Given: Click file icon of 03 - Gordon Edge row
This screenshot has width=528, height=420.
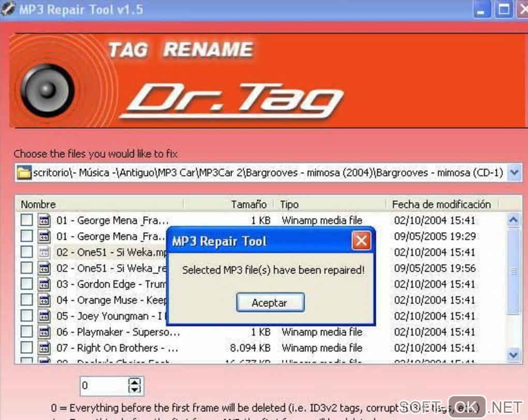Looking at the screenshot, I should click(x=44, y=283).
